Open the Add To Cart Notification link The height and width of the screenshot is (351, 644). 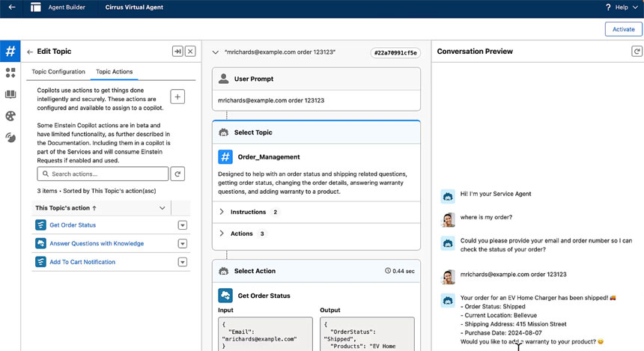[x=82, y=262]
